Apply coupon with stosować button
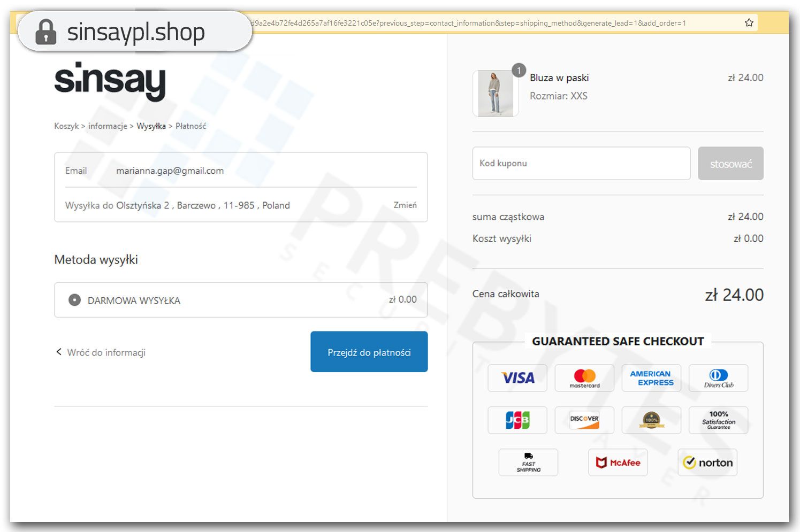This screenshot has height=532, width=800. (x=730, y=164)
